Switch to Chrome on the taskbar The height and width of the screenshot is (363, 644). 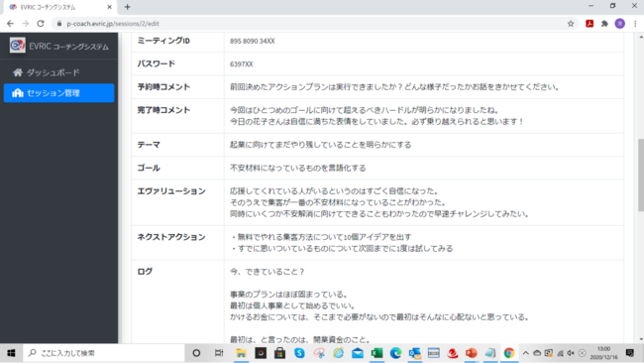point(509,353)
